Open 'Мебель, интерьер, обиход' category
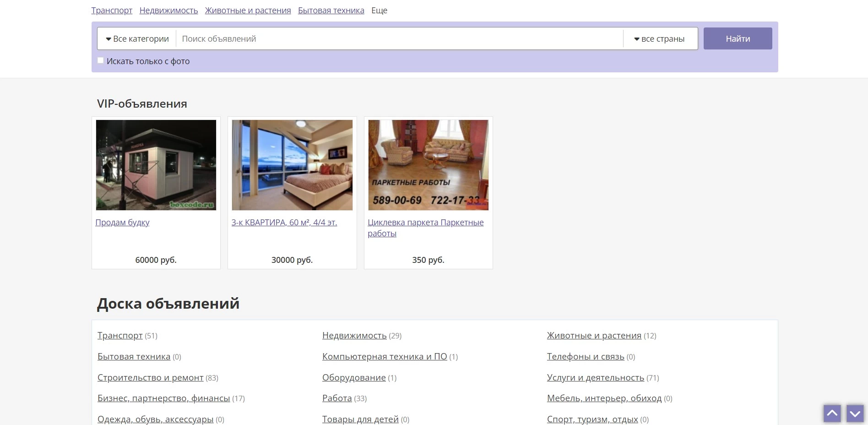Image resolution: width=868 pixels, height=425 pixels. point(604,398)
